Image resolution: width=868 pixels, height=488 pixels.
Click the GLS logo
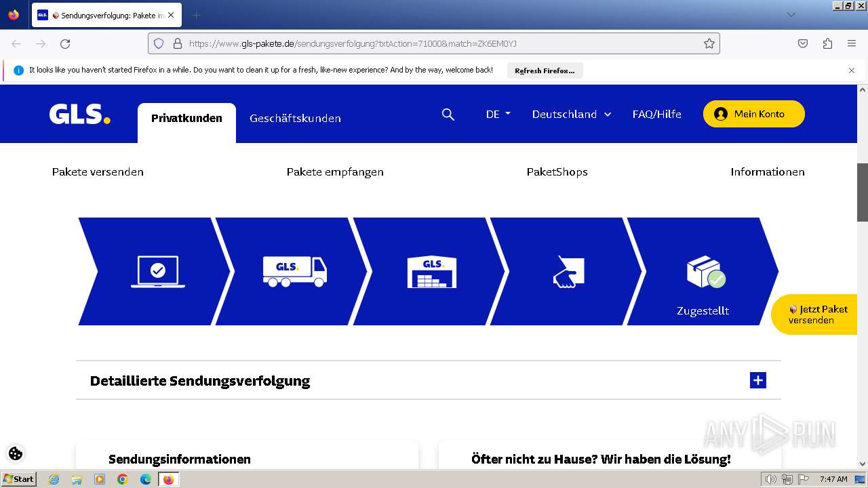tap(79, 114)
